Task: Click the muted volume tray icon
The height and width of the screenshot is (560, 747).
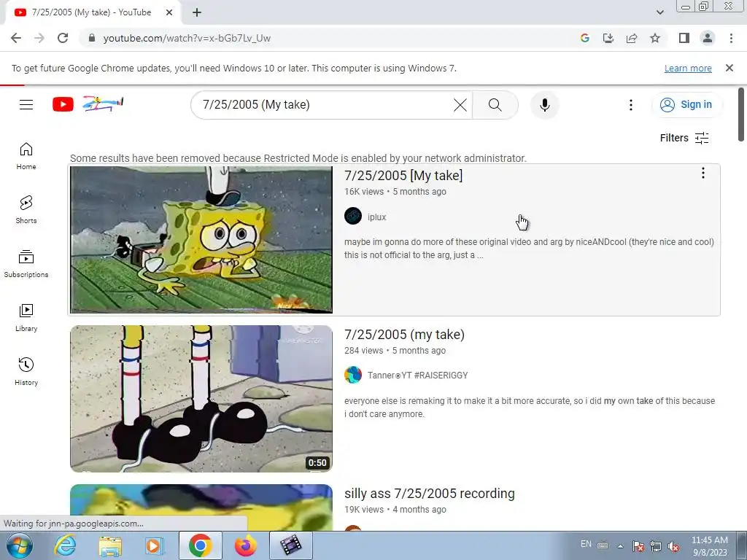Action: [673, 547]
